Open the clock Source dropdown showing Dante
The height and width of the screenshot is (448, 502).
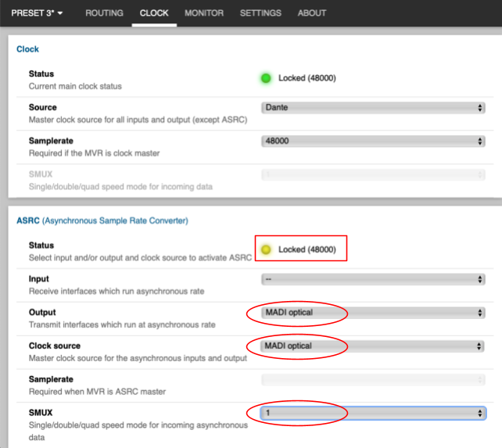[373, 108]
